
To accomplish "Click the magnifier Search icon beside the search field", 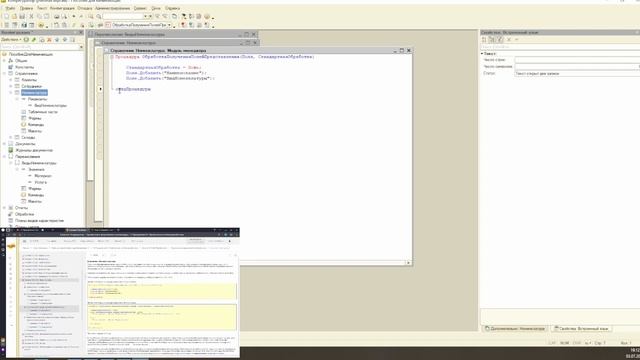I will click(x=98, y=16).
